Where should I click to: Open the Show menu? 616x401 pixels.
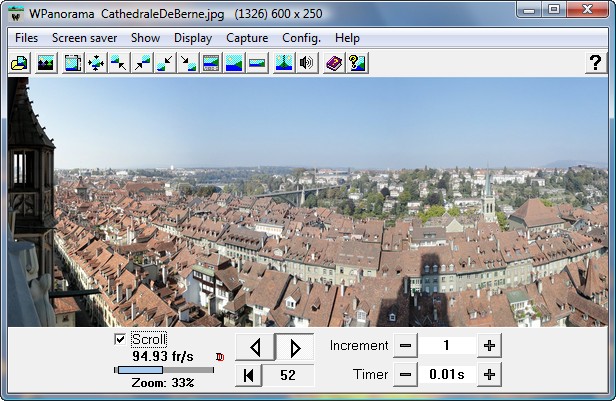pyautogui.click(x=145, y=38)
